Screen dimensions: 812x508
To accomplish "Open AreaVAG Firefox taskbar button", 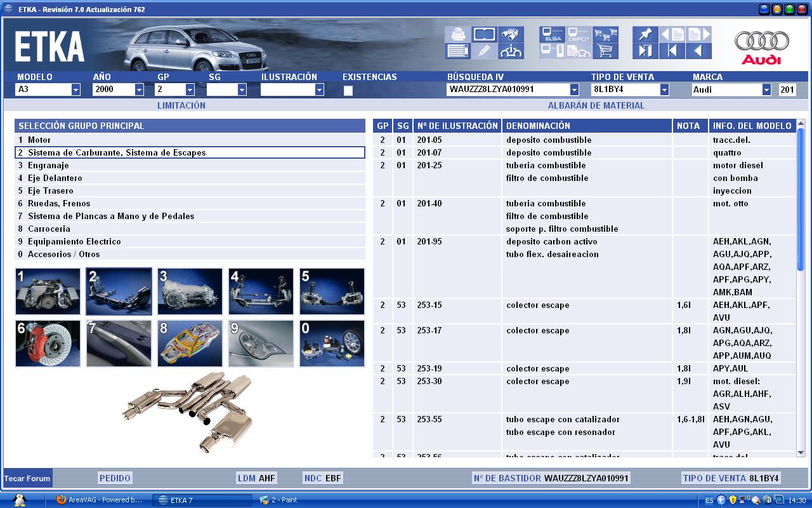I will (x=100, y=500).
